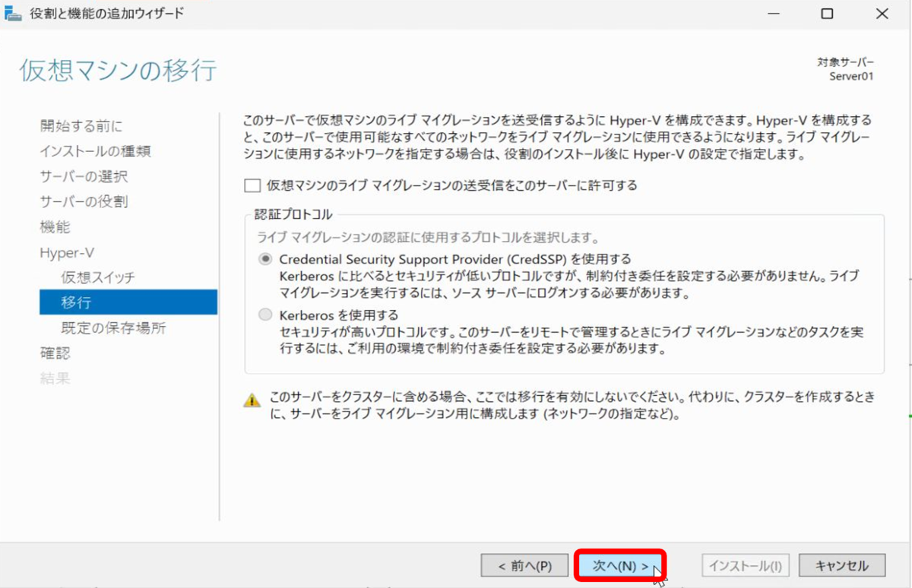The height and width of the screenshot is (588, 912).
Task: Maximize the wizard window
Action: [827, 14]
